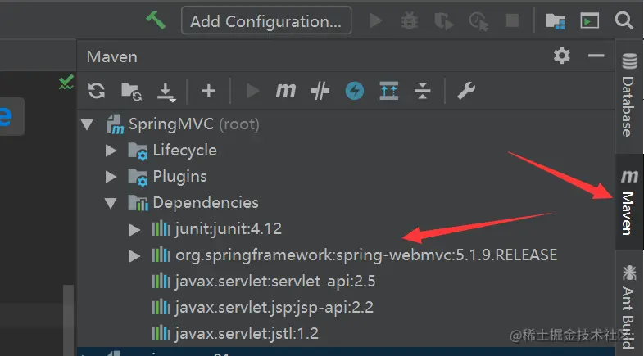Viewport: 644px width, 356px height.
Task: Expand the spring-webmvc dependency arrow
Action: pyautogui.click(x=134, y=255)
